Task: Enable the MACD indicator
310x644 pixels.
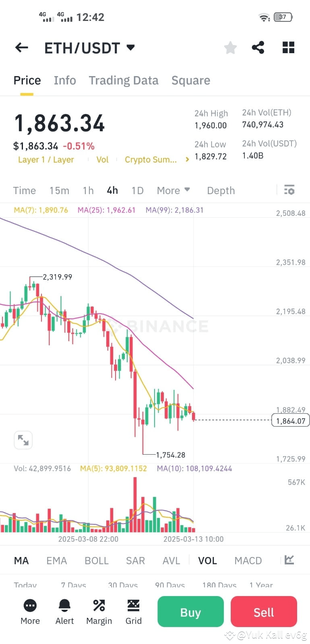Action: 248,560
